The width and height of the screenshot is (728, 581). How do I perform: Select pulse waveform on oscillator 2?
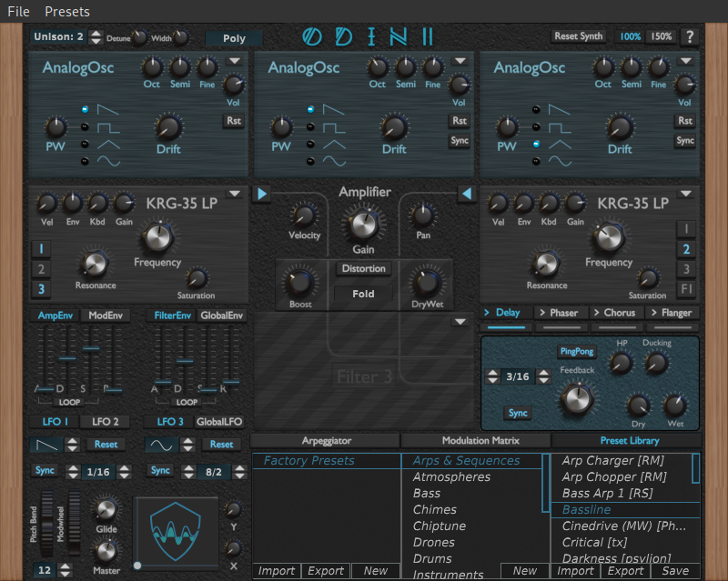(x=310, y=126)
